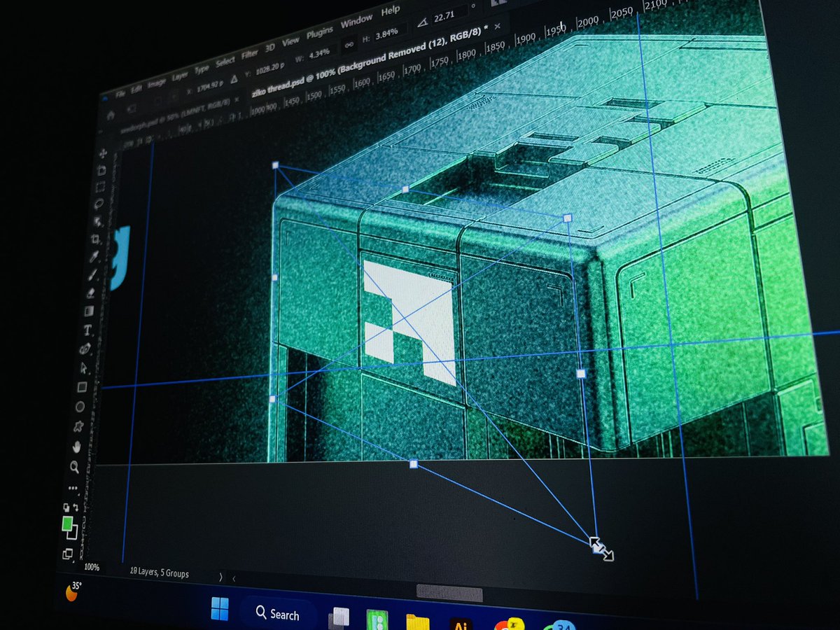Select the Move tool in toolbar
This screenshot has height=630, width=840.
click(x=103, y=153)
